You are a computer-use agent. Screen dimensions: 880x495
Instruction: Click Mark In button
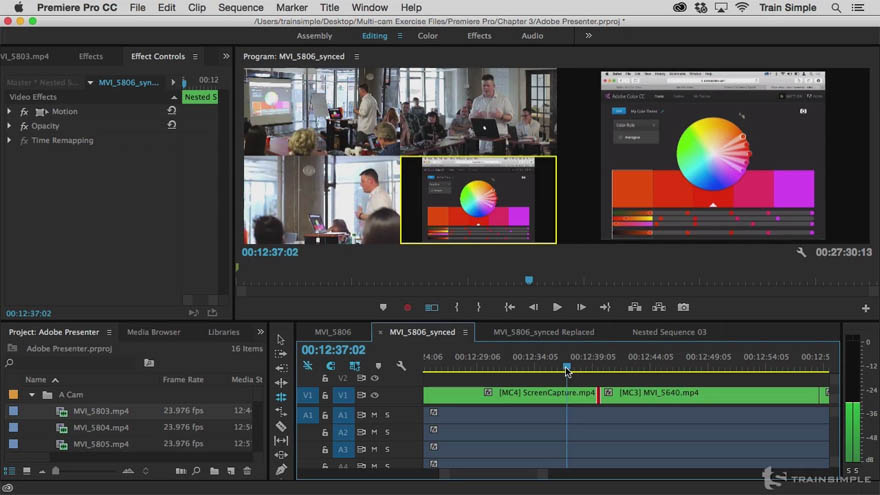[457, 308]
